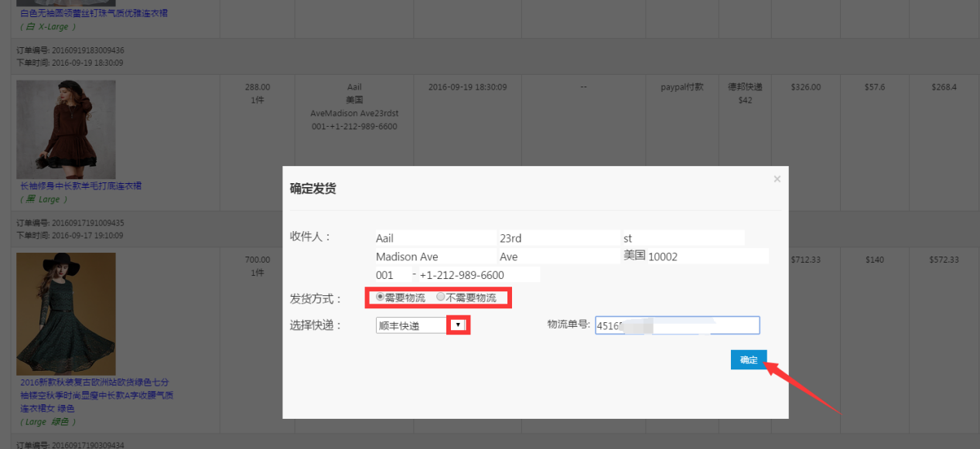
Task: Click the paypal付款 payment cell
Action: click(682, 87)
